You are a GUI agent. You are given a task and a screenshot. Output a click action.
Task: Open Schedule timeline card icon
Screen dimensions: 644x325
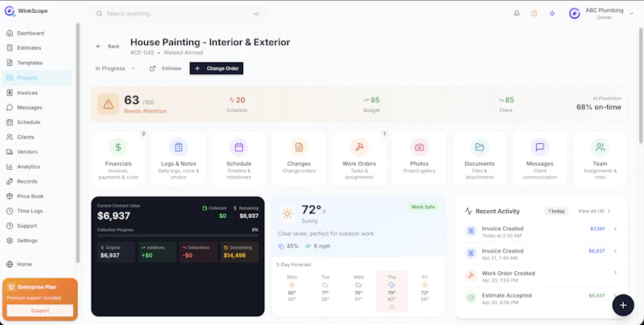tap(238, 147)
